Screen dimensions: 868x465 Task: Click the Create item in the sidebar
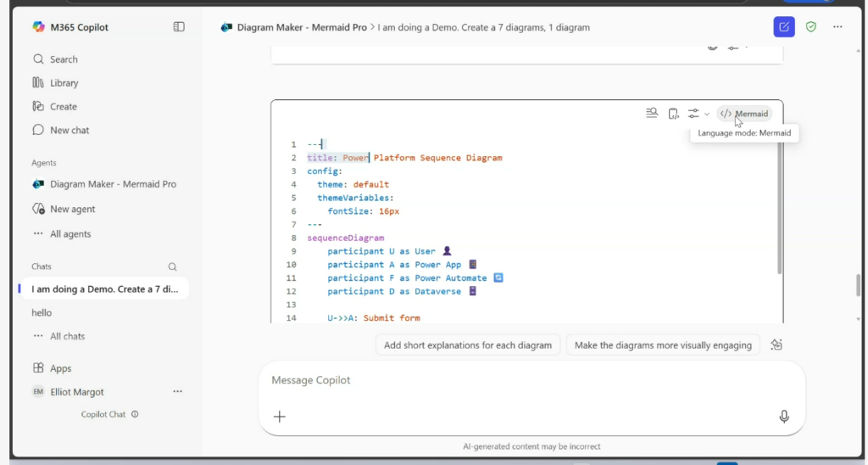63,107
